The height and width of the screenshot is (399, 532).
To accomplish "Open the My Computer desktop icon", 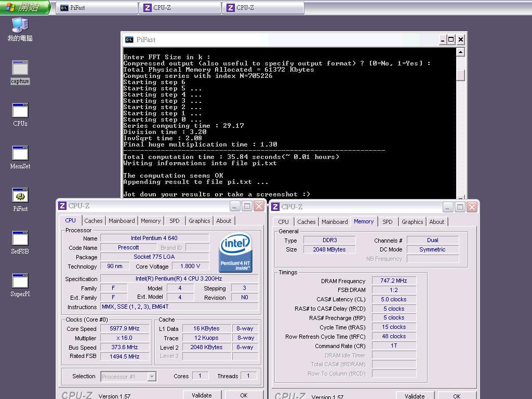I will (x=20, y=30).
